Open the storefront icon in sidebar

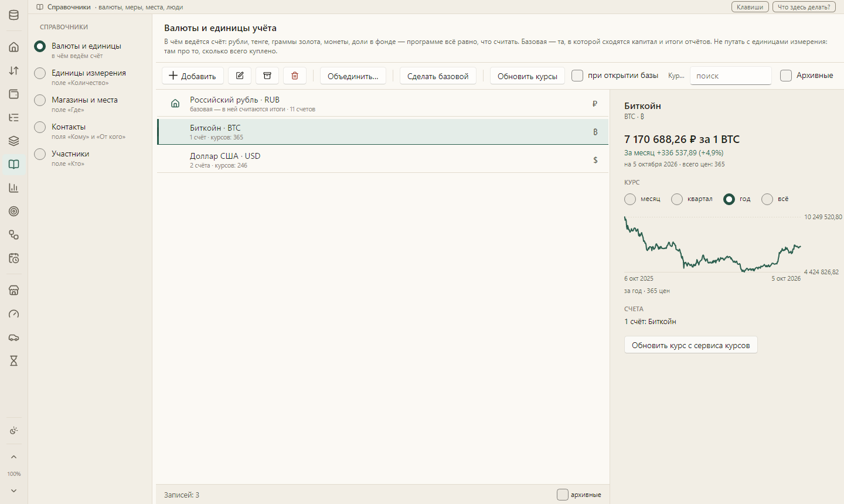[x=14, y=290]
